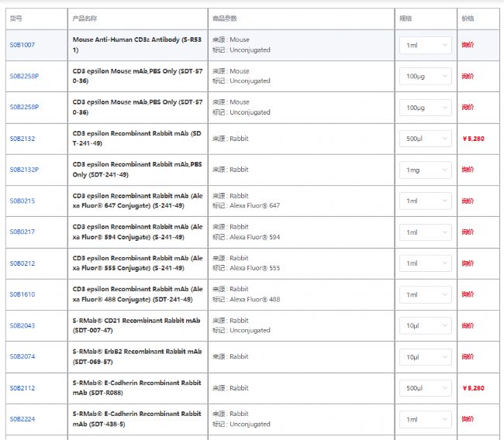The image size is (504, 440).
Task: Expand the 1ml size dropdown for S0B1007
Action: (426, 45)
